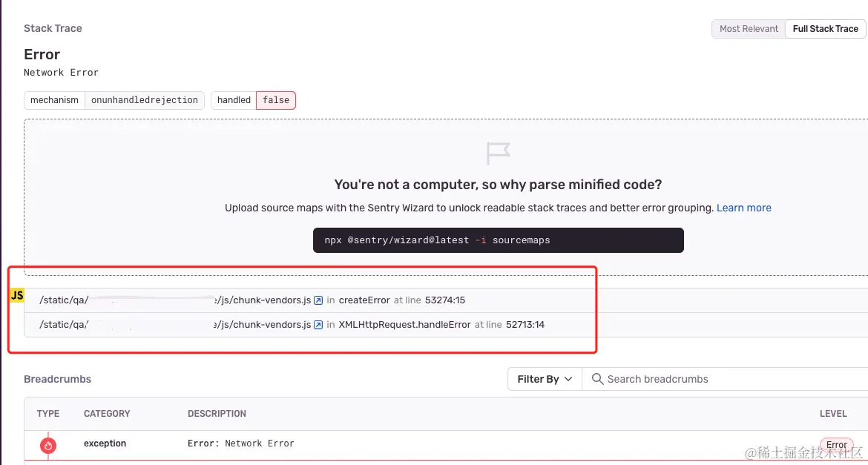
Task: Click the mechanism tag label
Action: click(54, 100)
